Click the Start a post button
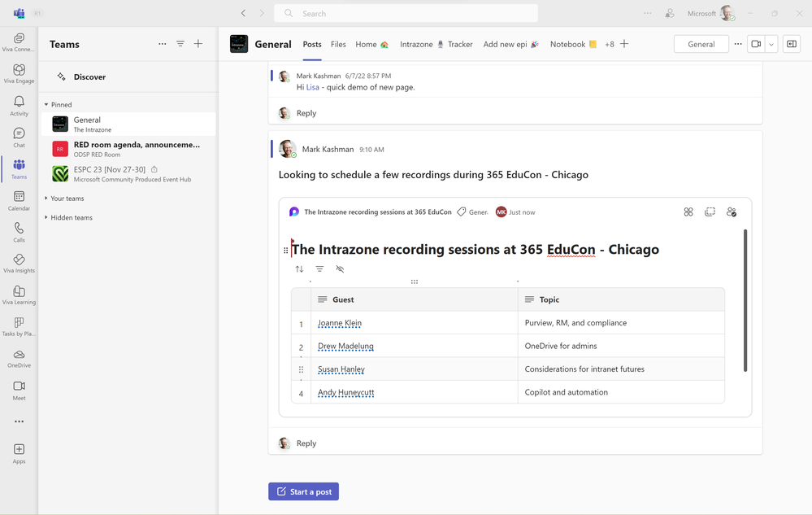 click(303, 491)
